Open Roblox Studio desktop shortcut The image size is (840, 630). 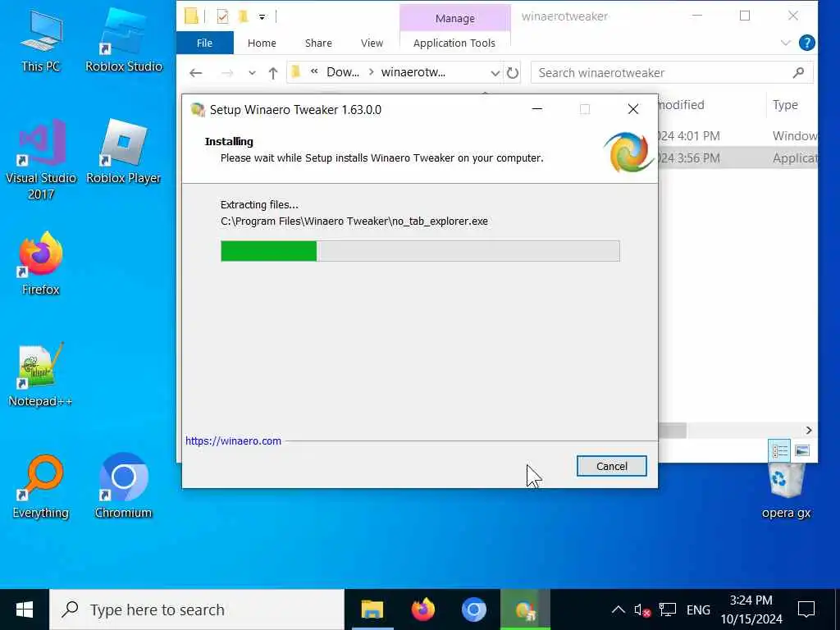pos(124,41)
